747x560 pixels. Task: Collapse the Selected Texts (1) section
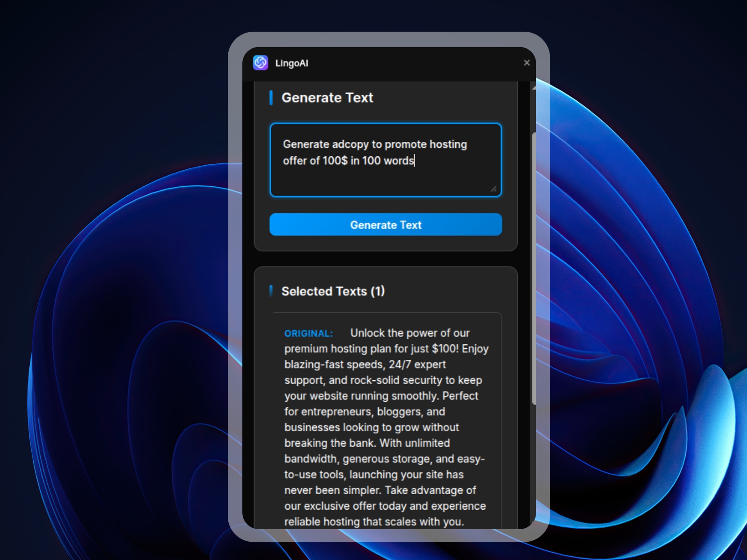pyautogui.click(x=333, y=291)
